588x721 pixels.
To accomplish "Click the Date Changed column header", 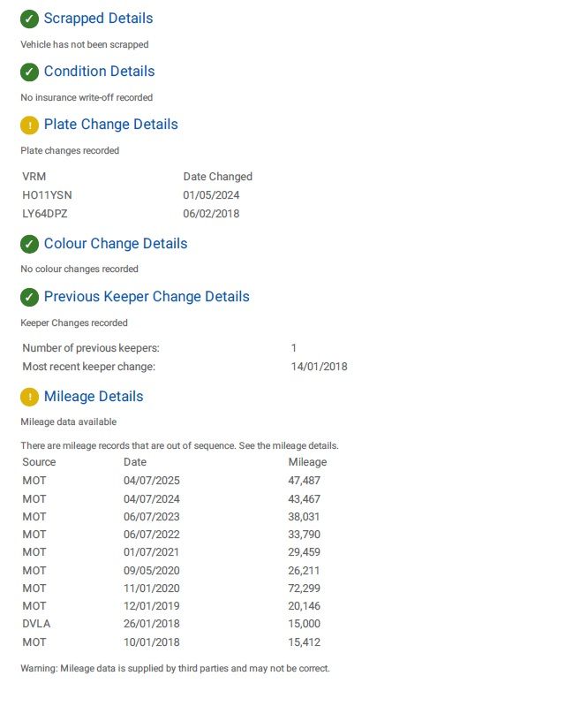I will point(217,177).
